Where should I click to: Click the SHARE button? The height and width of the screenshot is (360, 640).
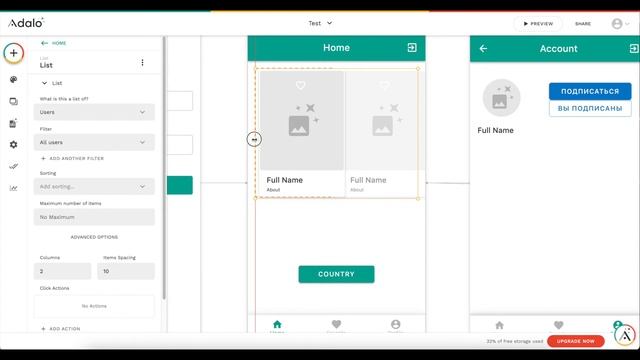583,24
